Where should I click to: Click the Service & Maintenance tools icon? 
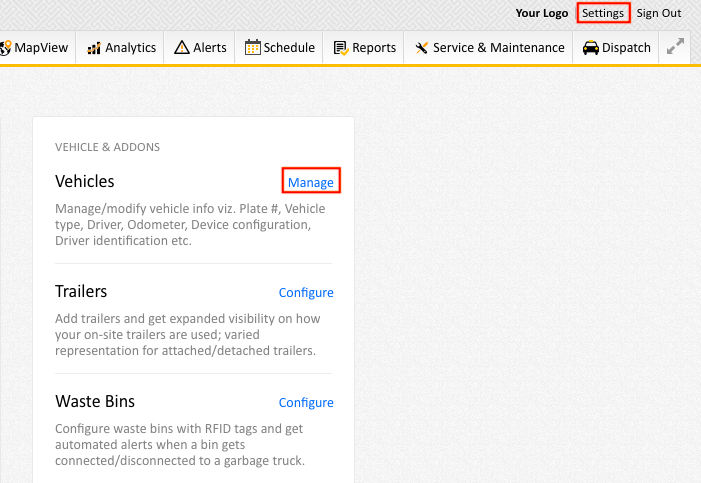pos(422,47)
